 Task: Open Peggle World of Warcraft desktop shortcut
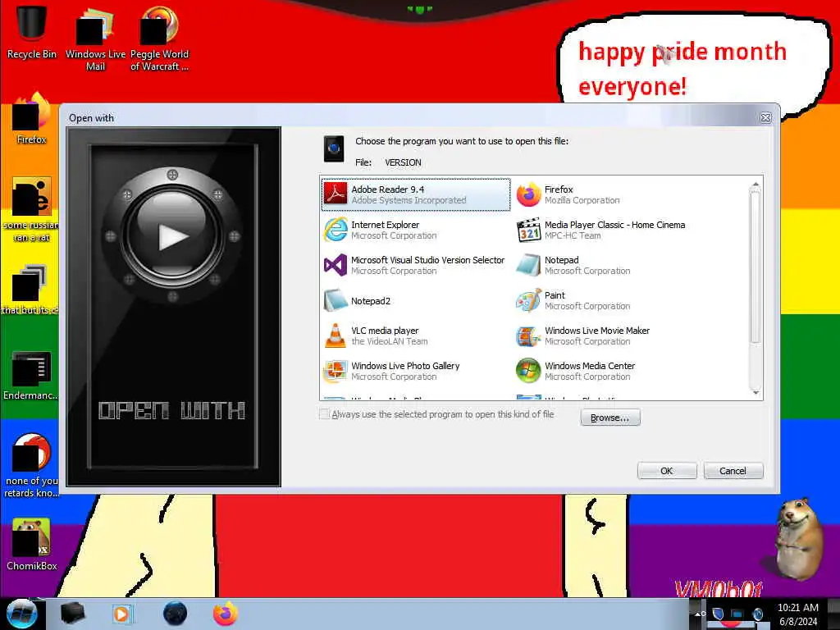pyautogui.click(x=159, y=38)
